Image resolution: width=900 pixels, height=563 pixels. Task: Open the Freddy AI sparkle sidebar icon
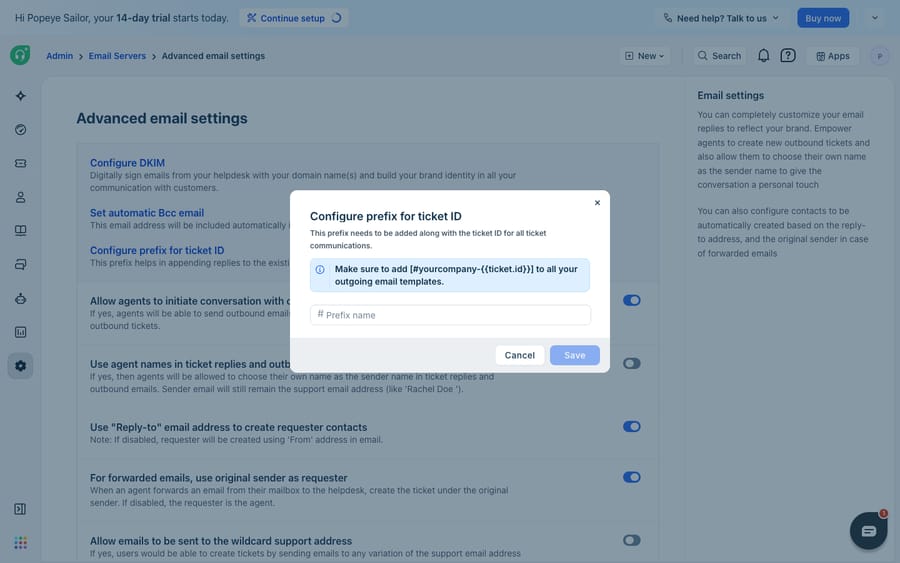click(21, 96)
